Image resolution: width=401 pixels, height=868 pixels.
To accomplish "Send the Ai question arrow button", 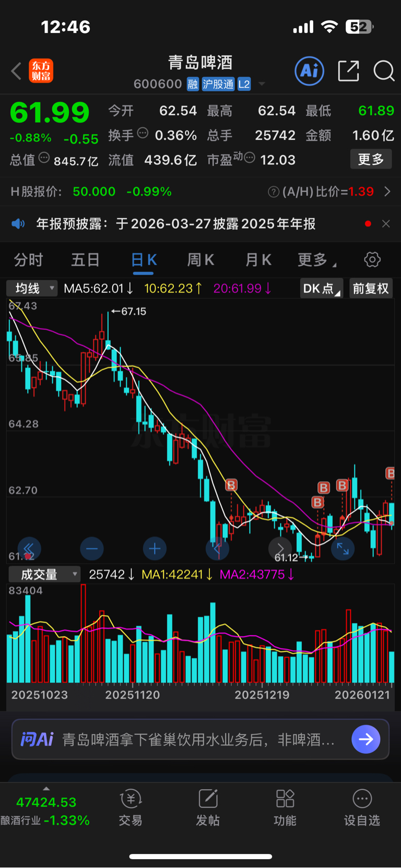I will point(366,739).
